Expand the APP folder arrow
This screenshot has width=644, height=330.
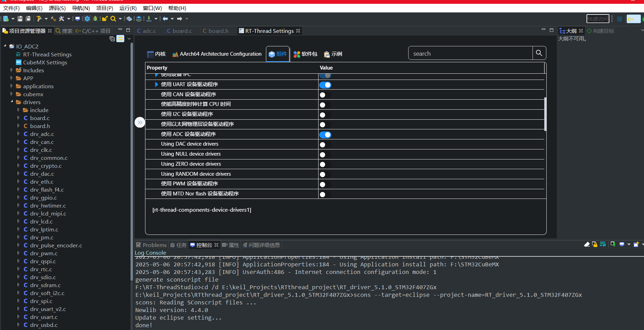[11, 78]
